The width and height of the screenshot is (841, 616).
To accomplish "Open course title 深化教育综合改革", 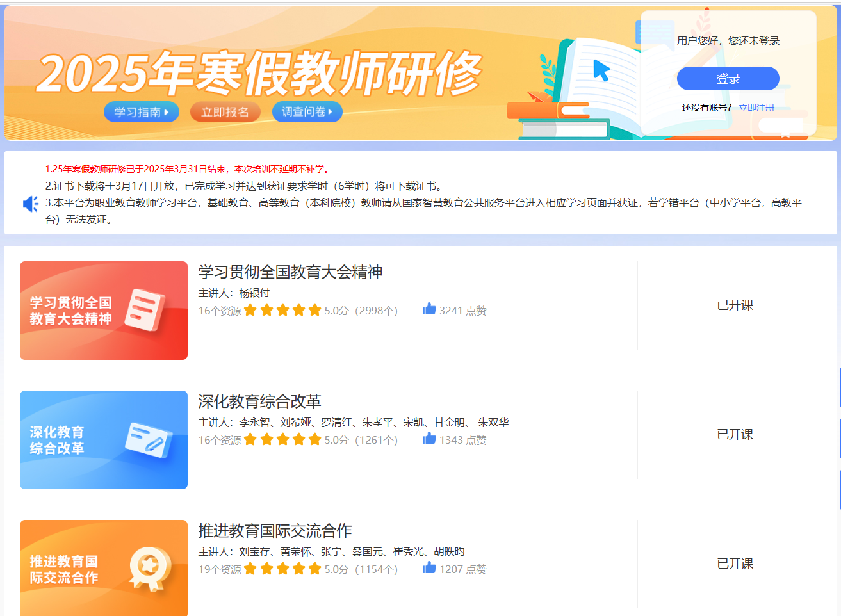I will (259, 401).
